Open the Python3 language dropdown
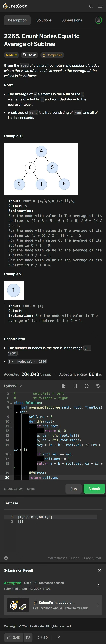The height and width of the screenshot is (644, 106). coord(13,386)
